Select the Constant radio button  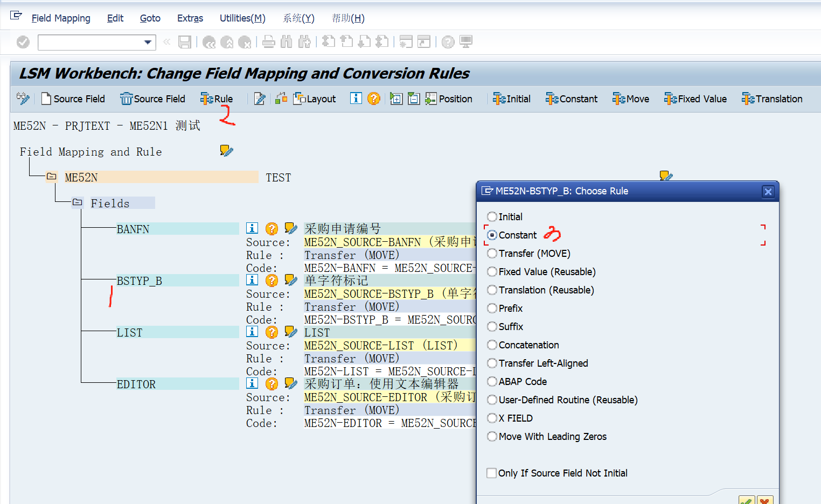492,235
